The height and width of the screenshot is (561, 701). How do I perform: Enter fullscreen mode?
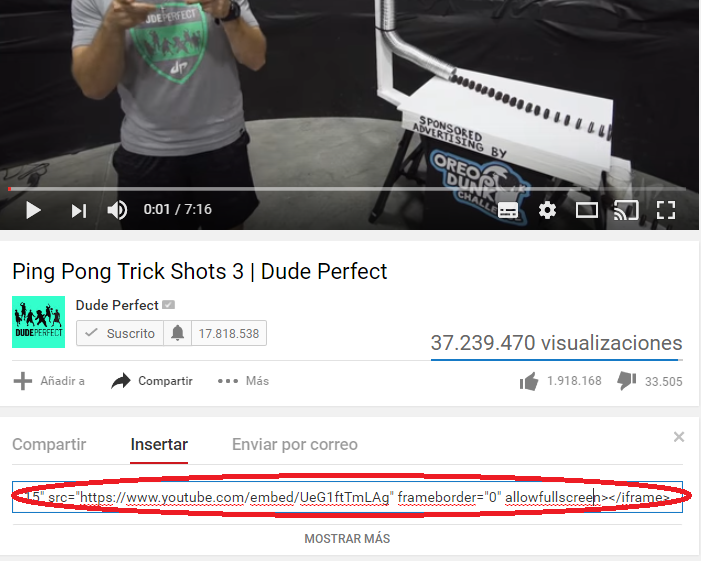click(666, 210)
